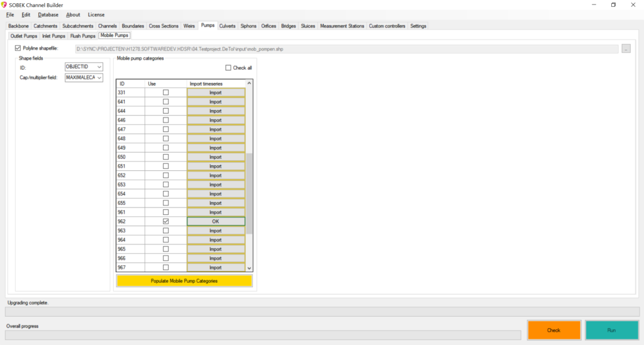Uncheck the Use box for ID 962

coord(165,221)
